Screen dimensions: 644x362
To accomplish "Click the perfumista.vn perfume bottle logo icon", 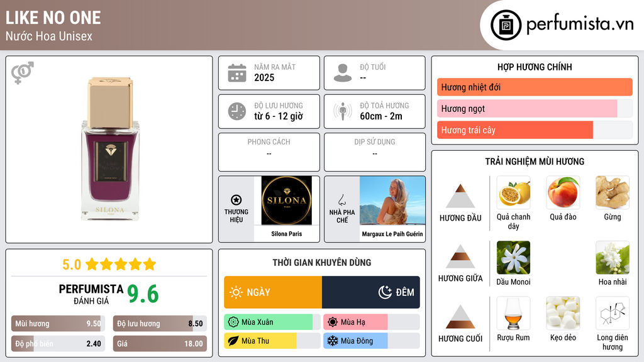I will point(506,25).
